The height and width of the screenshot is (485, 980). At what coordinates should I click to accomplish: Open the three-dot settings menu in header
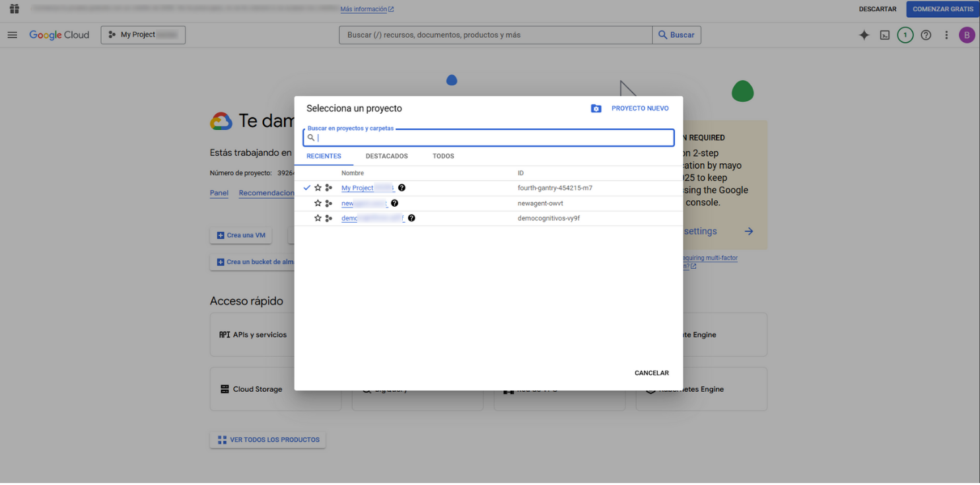click(x=946, y=35)
